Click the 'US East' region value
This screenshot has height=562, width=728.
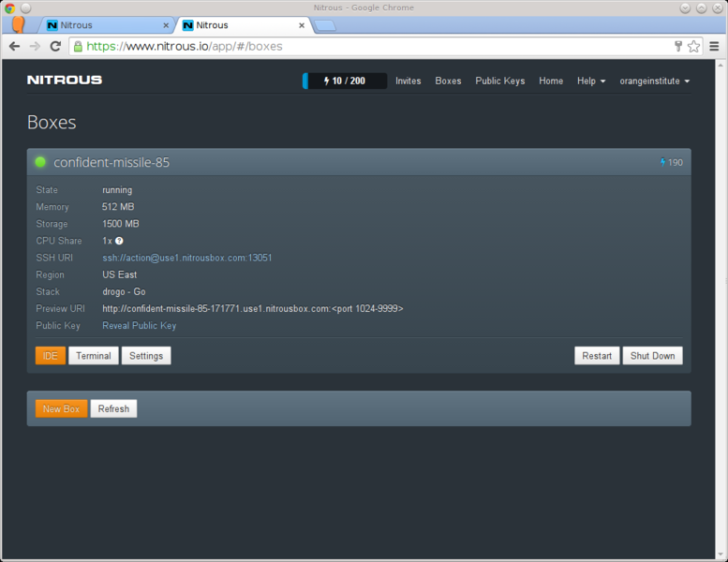[x=119, y=274]
